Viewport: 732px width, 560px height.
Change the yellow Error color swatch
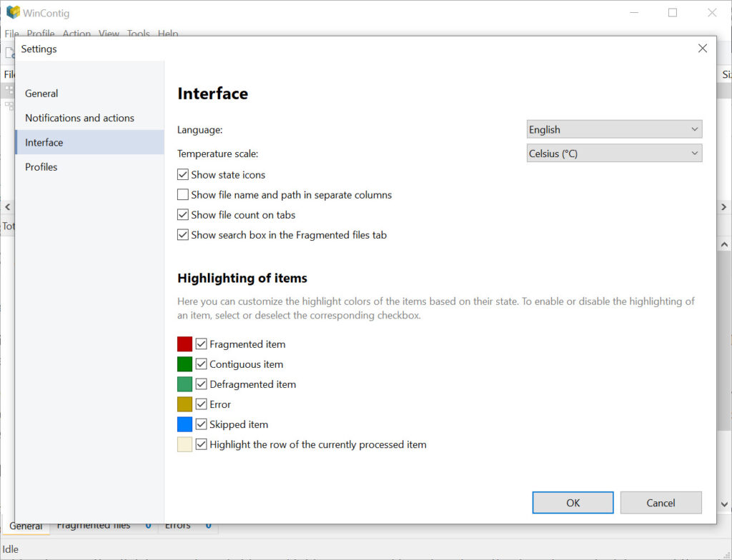(x=185, y=404)
